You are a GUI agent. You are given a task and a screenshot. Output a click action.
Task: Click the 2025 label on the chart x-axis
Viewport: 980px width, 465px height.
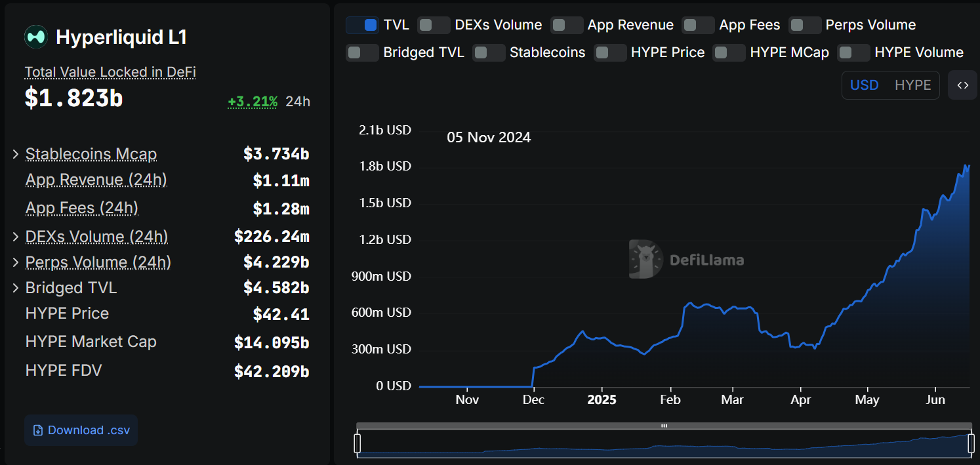(x=602, y=399)
